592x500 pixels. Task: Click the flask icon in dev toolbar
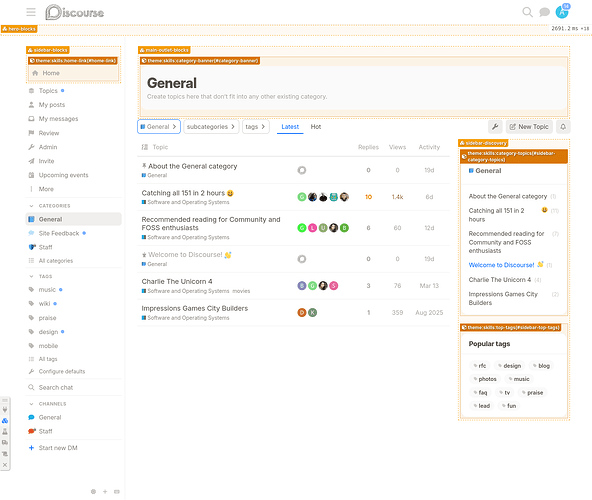(5, 431)
